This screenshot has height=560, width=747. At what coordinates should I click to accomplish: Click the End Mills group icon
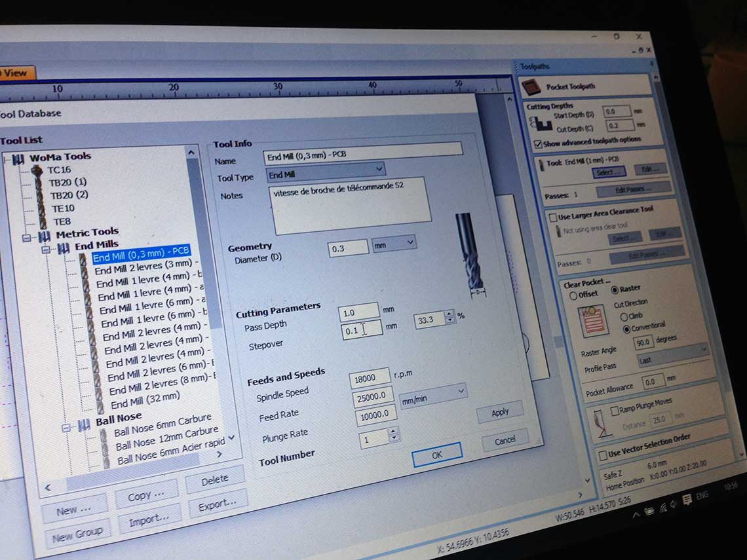(64, 249)
